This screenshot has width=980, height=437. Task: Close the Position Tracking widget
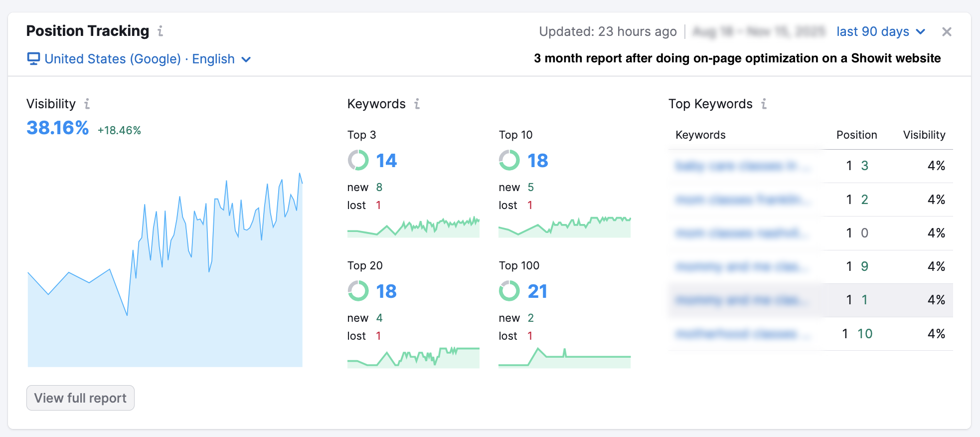[x=947, y=32]
